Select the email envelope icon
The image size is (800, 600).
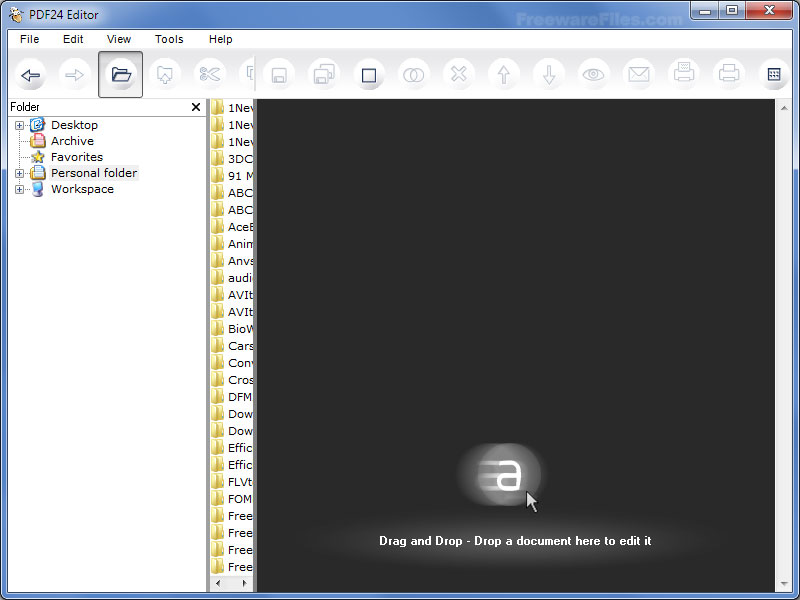pos(639,73)
